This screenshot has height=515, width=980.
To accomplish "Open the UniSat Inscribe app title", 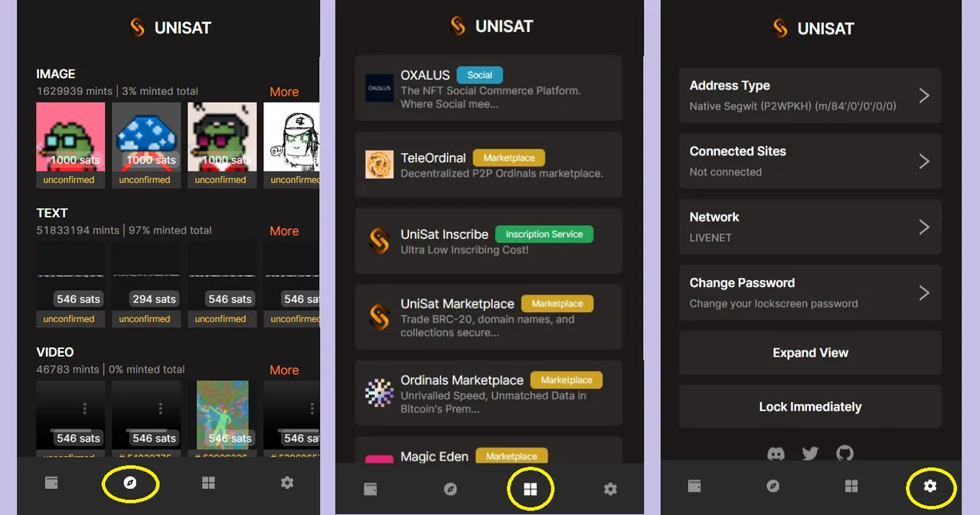I will pos(445,234).
